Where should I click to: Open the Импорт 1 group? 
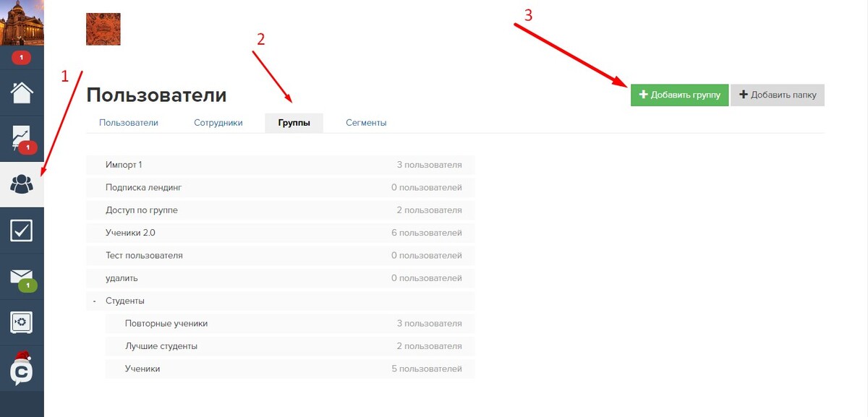pos(280,165)
